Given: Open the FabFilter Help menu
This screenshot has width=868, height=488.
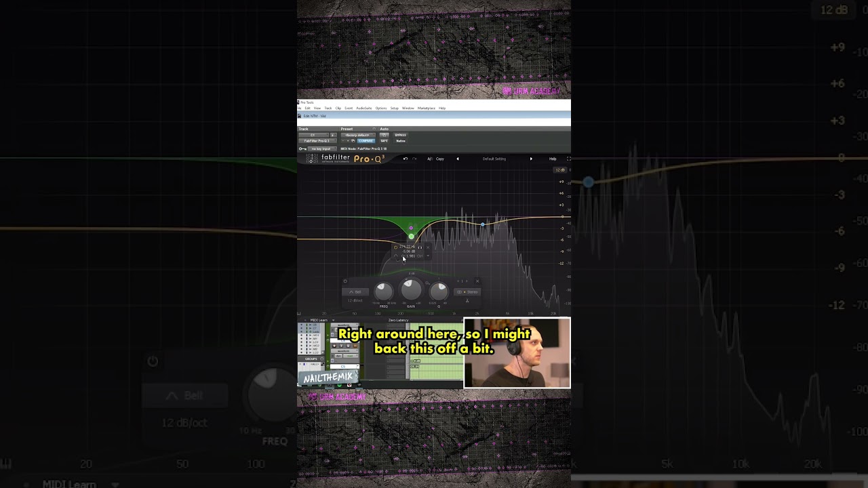Looking at the screenshot, I should 553,159.
